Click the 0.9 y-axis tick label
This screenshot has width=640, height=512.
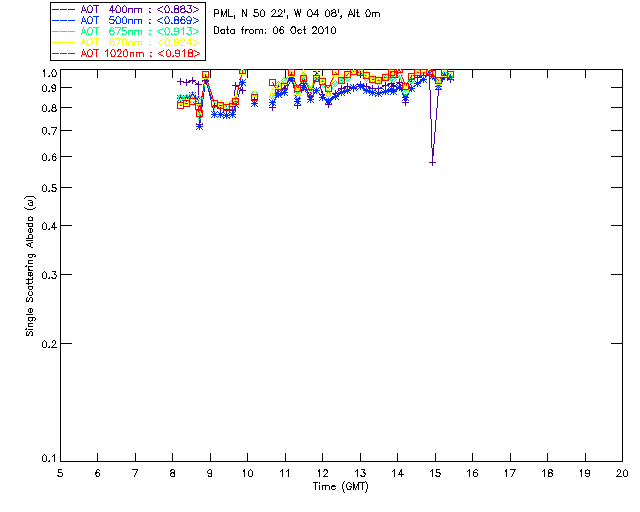point(49,88)
